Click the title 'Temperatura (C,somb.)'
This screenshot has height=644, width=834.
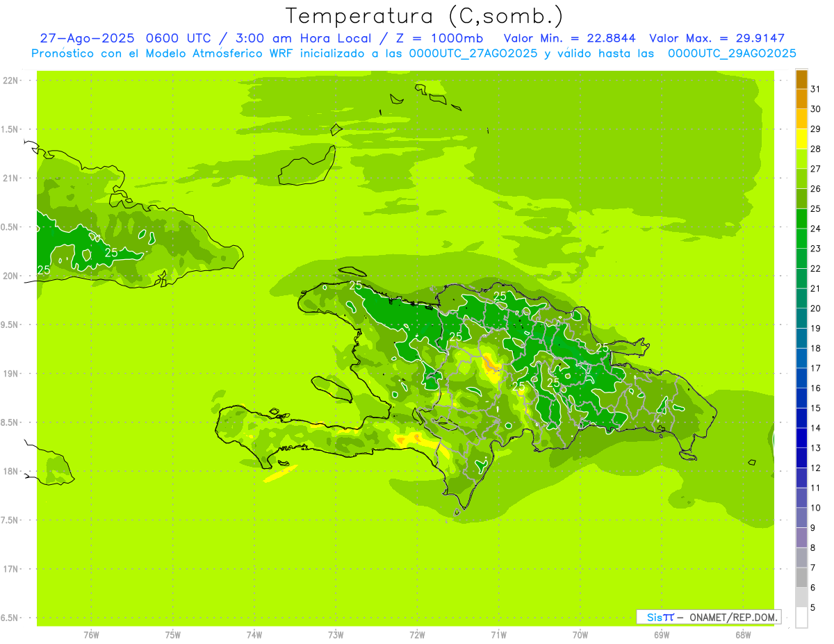tap(425, 16)
